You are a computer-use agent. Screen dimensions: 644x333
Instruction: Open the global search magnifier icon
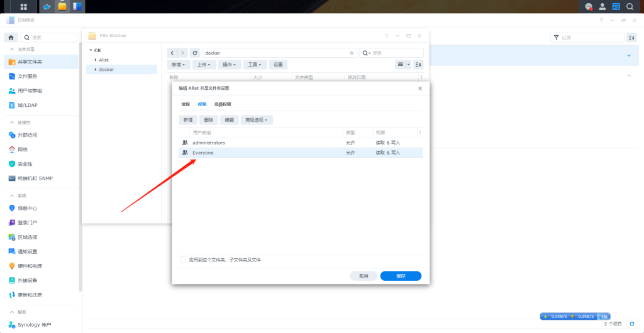[x=629, y=6]
